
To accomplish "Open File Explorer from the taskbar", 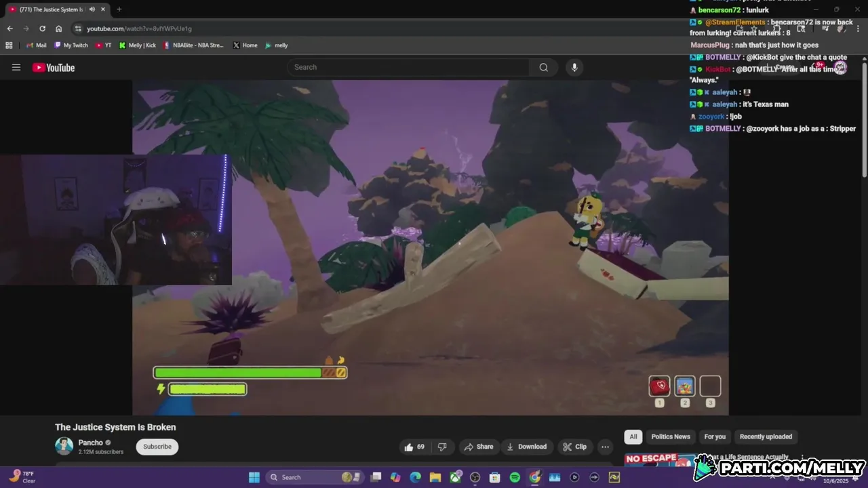I will (x=435, y=477).
